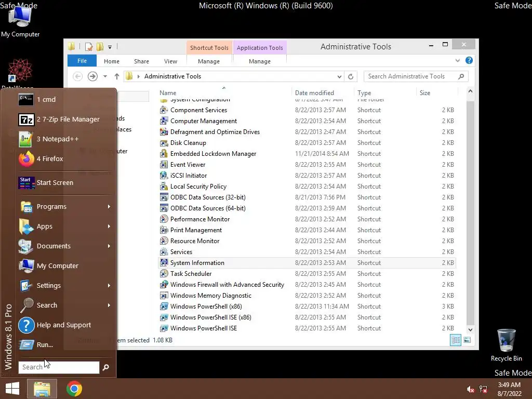Launch Firefox from the start menu
532x399 pixels.
coord(64,158)
